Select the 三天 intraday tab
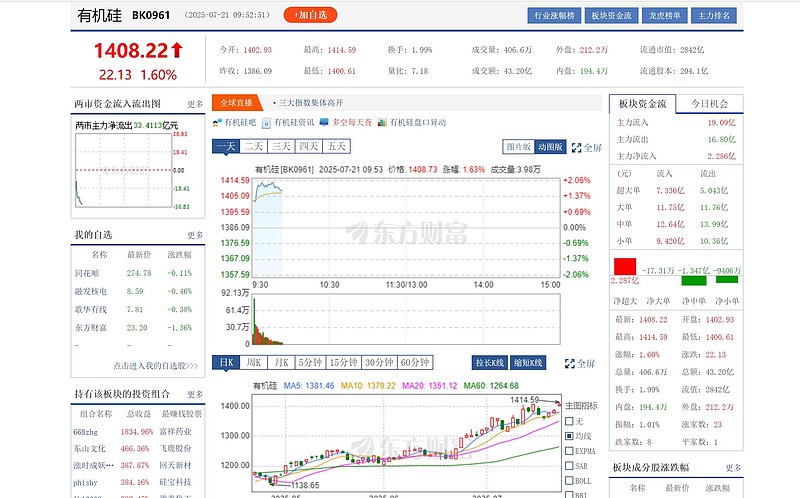The height and width of the screenshot is (498, 800). click(x=281, y=146)
